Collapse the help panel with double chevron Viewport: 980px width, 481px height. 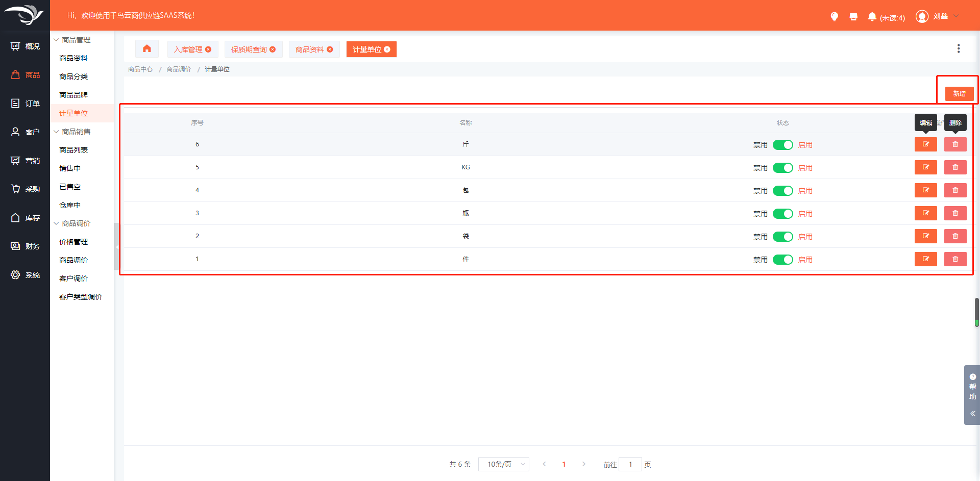972,414
